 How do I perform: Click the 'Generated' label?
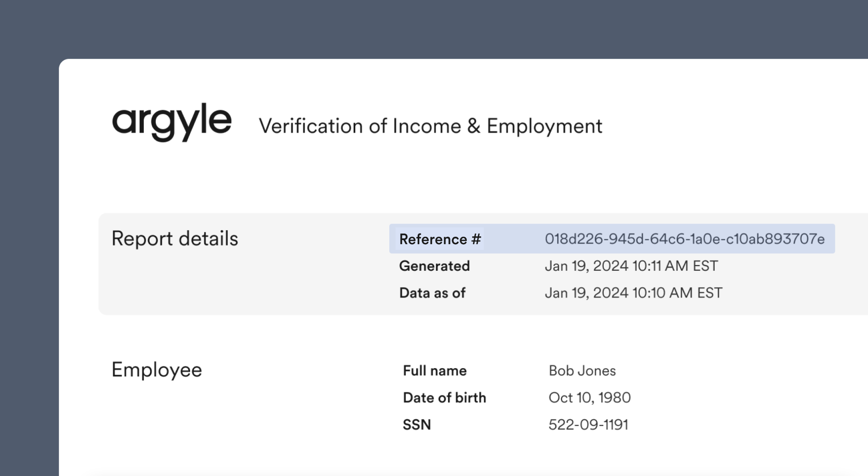click(x=434, y=266)
